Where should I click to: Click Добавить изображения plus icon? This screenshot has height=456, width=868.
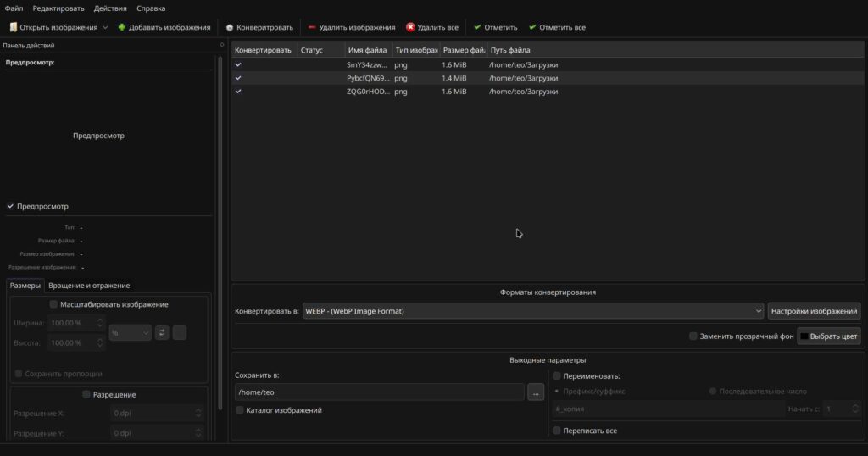(x=122, y=27)
